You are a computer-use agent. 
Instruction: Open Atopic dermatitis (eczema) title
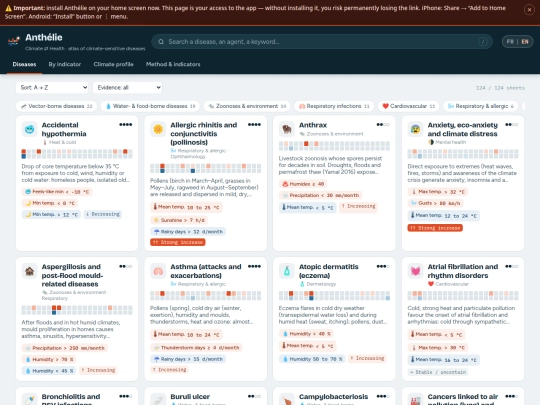[329, 271]
